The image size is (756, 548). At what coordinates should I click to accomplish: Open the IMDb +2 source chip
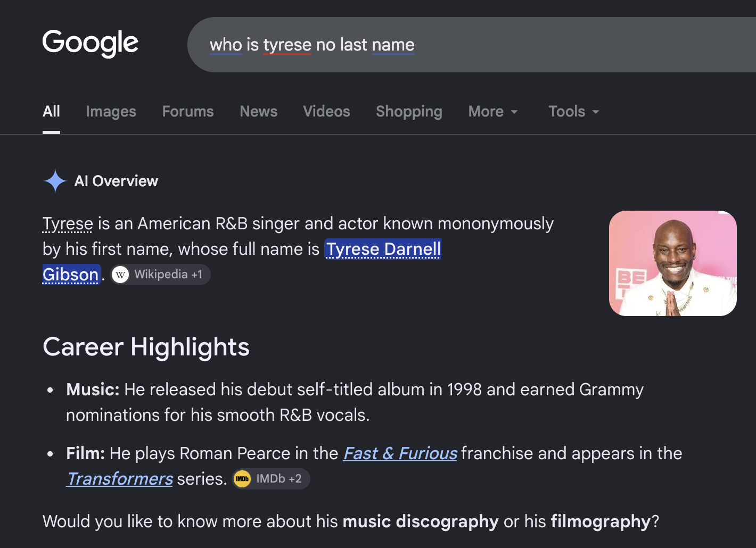coord(271,479)
